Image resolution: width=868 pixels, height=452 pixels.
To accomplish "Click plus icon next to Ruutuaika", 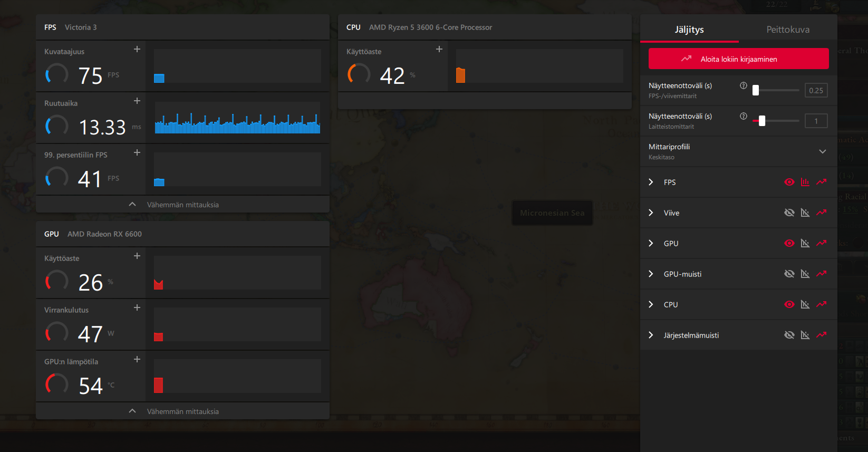I will pyautogui.click(x=137, y=101).
